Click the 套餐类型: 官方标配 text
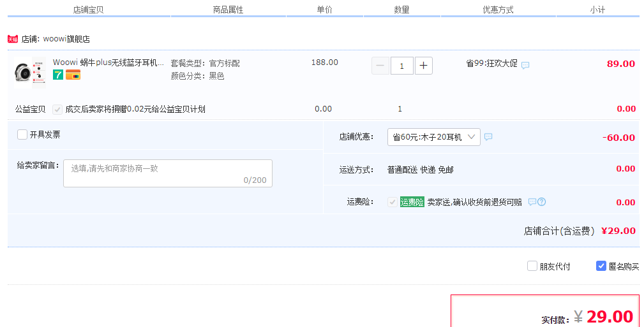Screen dimensions: 644x327 pos(206,64)
